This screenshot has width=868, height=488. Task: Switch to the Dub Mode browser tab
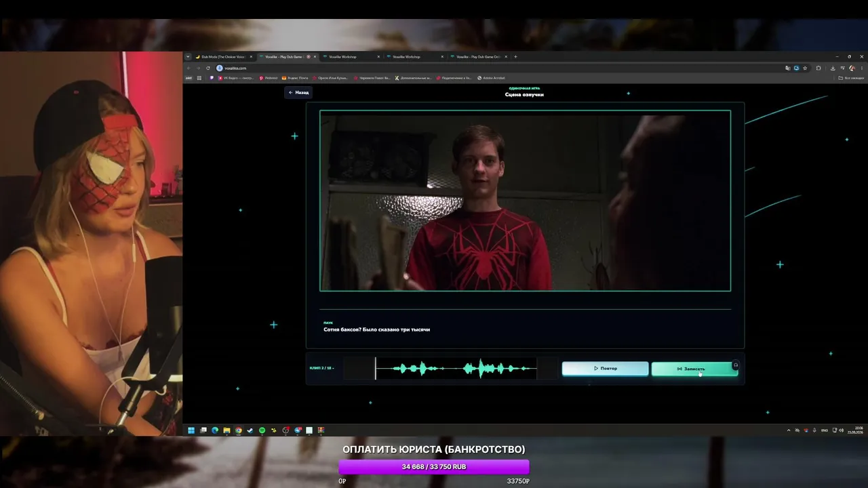(x=223, y=57)
